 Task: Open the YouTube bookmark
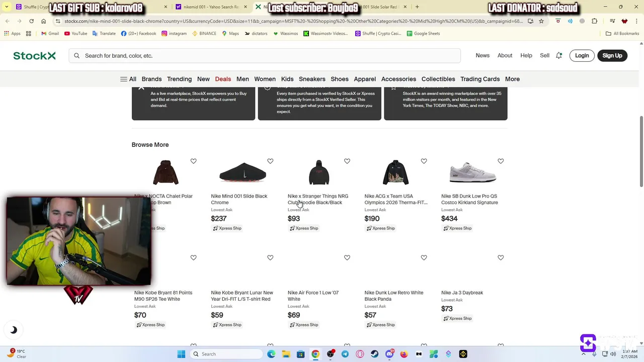[x=75, y=34]
